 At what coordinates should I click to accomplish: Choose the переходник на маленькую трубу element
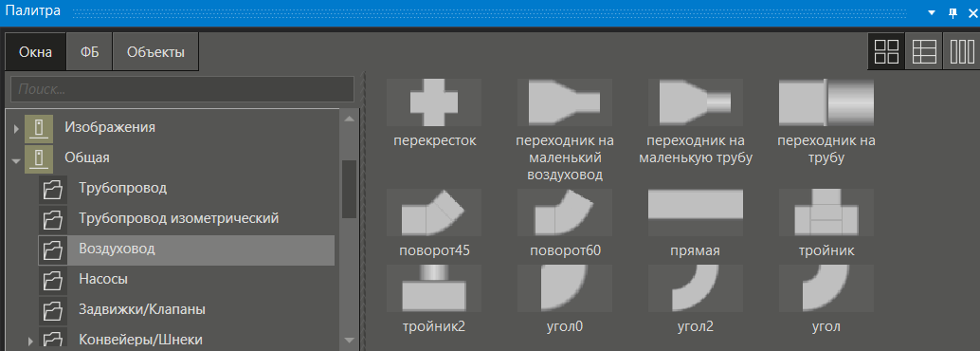[x=696, y=102]
